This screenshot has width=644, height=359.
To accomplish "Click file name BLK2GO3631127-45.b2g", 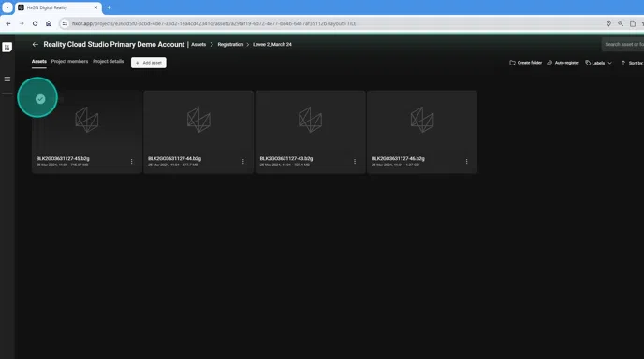I will (x=63, y=158).
